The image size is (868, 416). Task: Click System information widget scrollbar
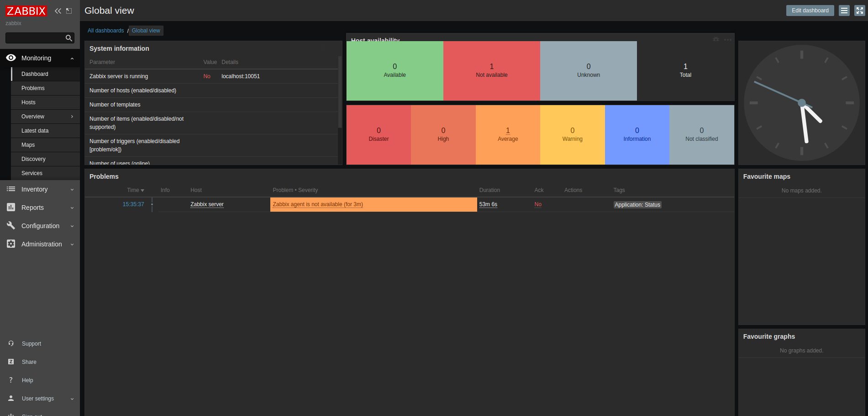click(340, 92)
